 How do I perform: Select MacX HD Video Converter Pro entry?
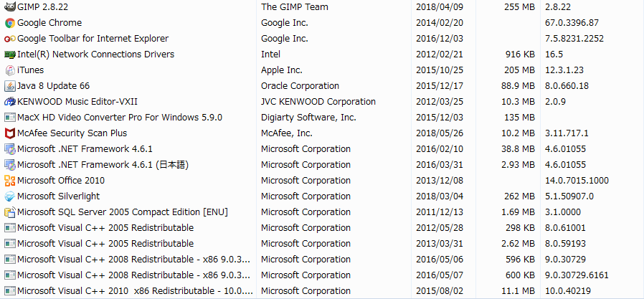click(119, 118)
